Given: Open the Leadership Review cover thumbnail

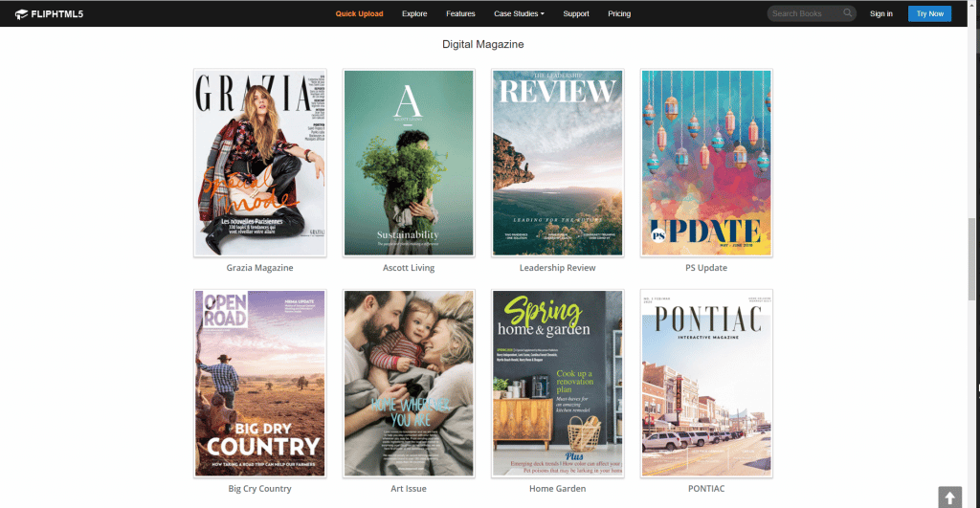Looking at the screenshot, I should (558, 163).
